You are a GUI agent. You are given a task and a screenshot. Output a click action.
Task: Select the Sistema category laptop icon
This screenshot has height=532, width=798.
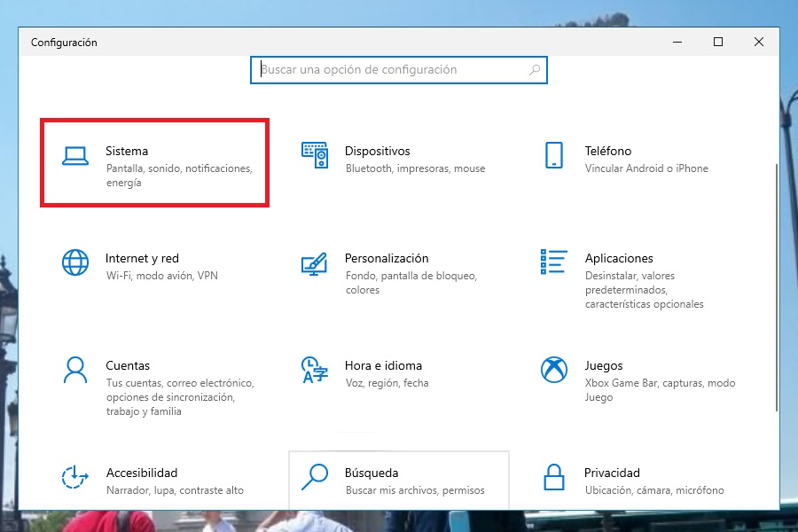(76, 153)
